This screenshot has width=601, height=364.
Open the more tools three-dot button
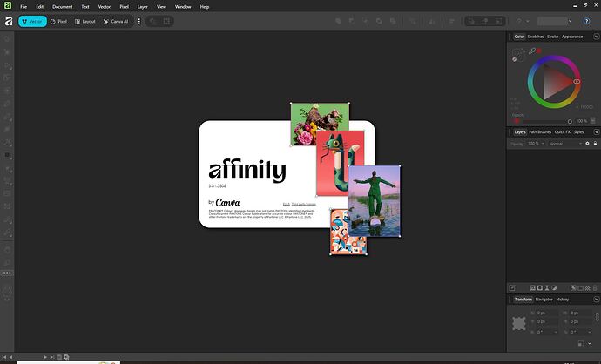click(x=7, y=273)
